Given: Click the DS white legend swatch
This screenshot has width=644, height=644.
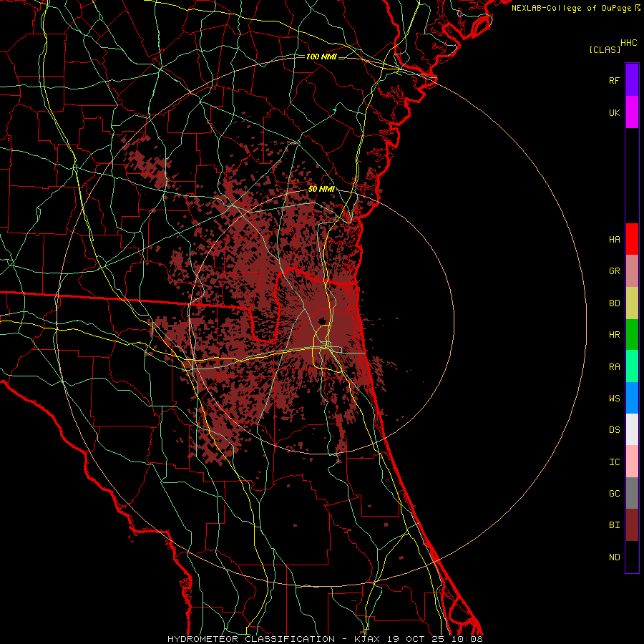Looking at the screenshot, I should 632,429.
